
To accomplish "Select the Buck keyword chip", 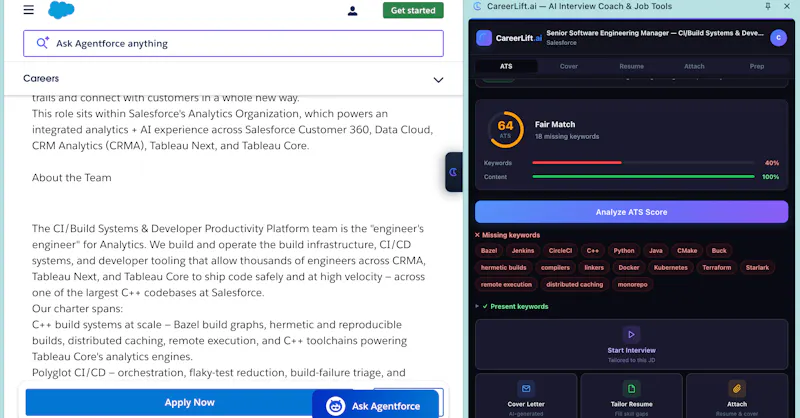I will coord(719,251).
